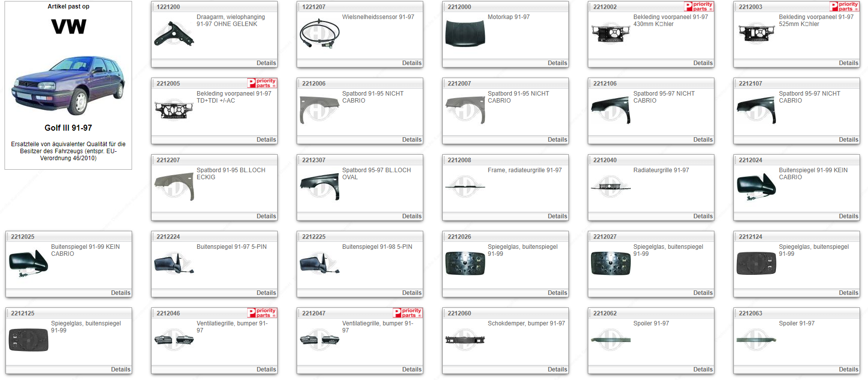This screenshot has height=380, width=868.
Task: Click the priority parts badge on item 2212005
Action: (x=262, y=83)
